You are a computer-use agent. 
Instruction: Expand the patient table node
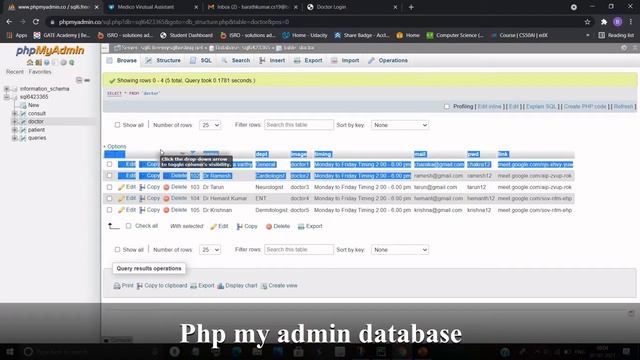[14, 130]
